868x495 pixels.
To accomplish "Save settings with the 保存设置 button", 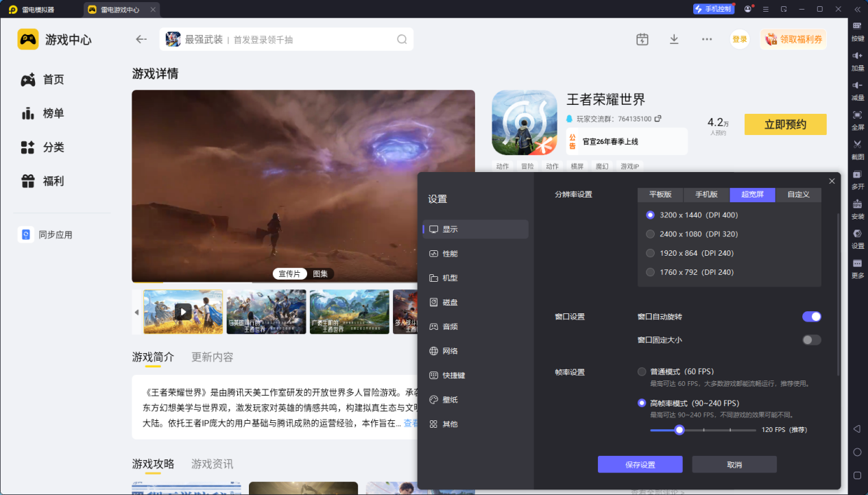I will (x=640, y=464).
